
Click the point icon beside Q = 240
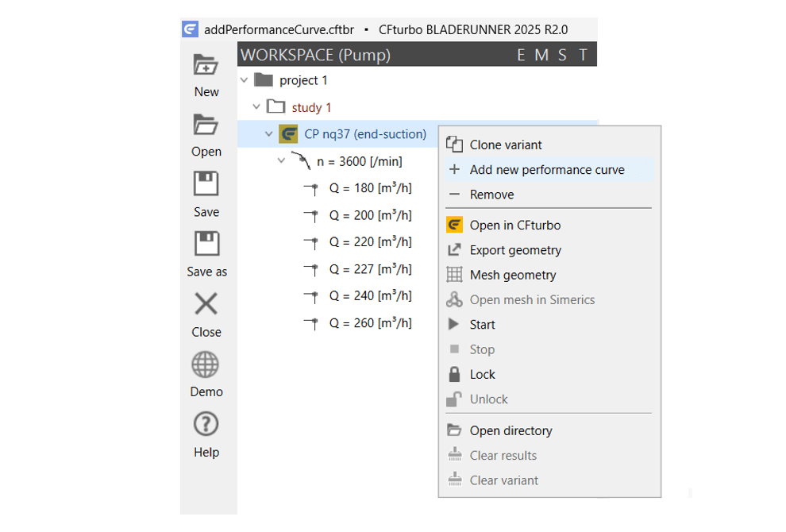[x=312, y=296]
